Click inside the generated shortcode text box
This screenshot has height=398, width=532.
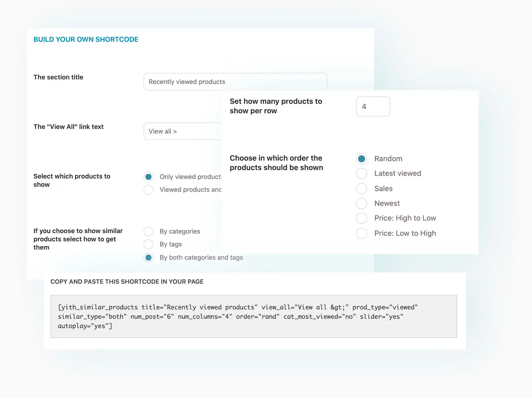coord(254,316)
